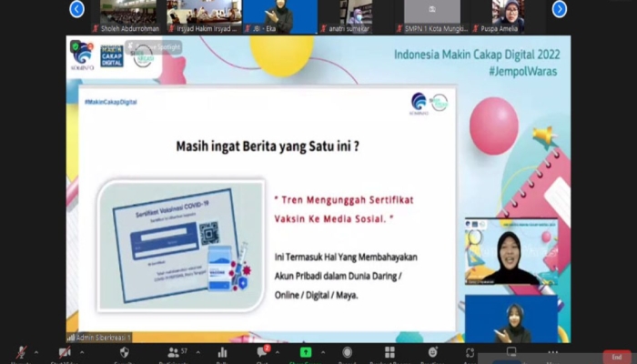
Task: Show next participants with right arrow
Action: (x=560, y=9)
